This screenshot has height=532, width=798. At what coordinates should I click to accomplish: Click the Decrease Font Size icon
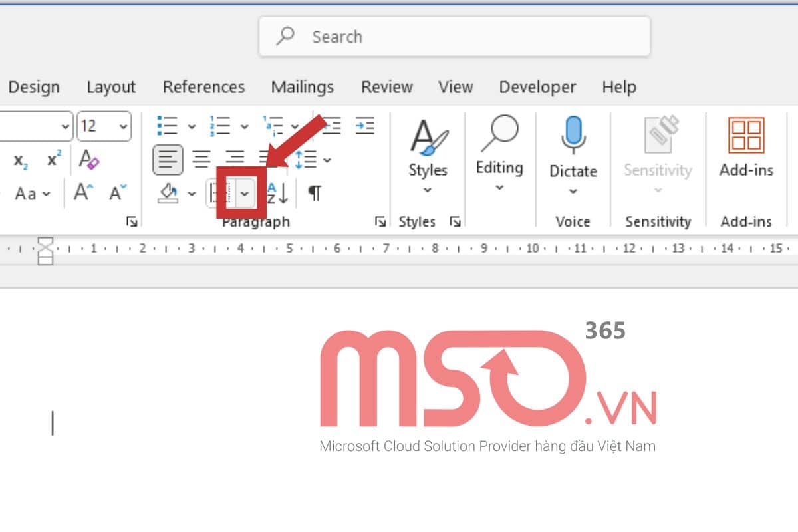[118, 193]
